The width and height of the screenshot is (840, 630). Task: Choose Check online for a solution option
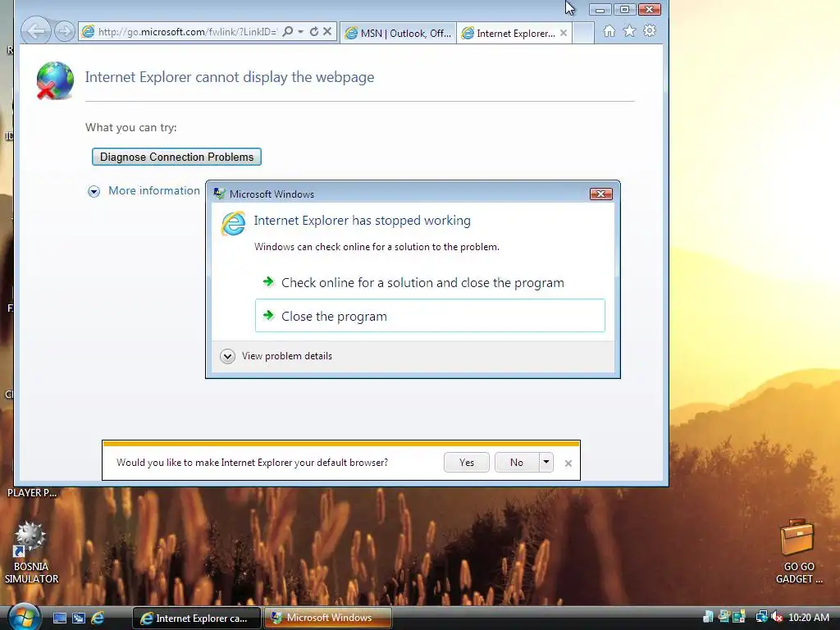430,283
